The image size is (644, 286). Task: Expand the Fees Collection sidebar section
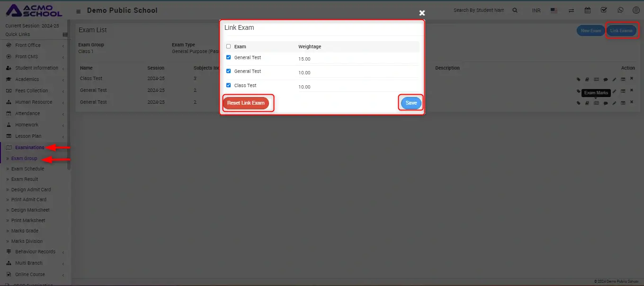31,91
